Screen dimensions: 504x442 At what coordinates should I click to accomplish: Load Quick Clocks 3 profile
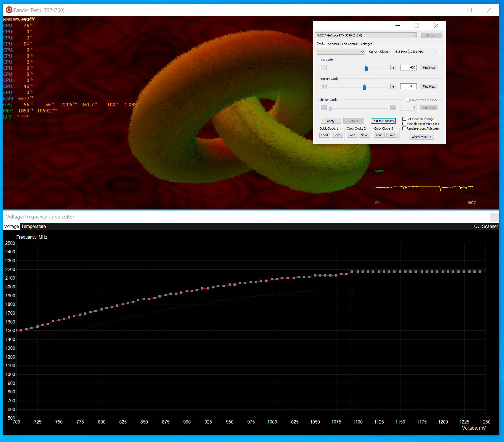tap(379, 135)
